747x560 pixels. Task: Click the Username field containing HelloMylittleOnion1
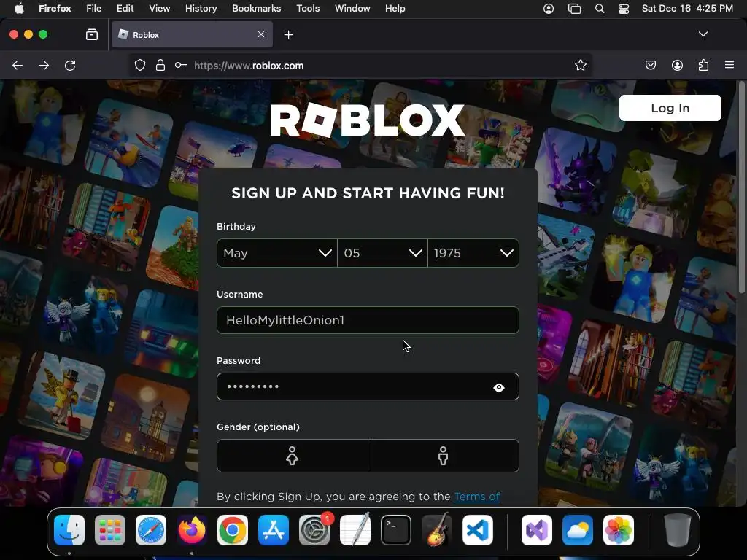pyautogui.click(x=368, y=320)
